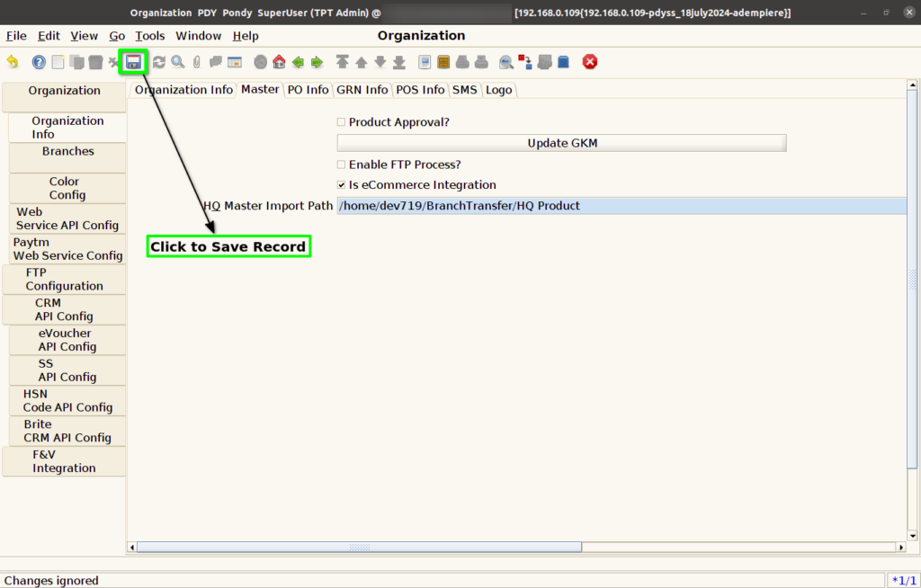Select Color Config side tab
The image size is (921, 588).
(x=67, y=188)
